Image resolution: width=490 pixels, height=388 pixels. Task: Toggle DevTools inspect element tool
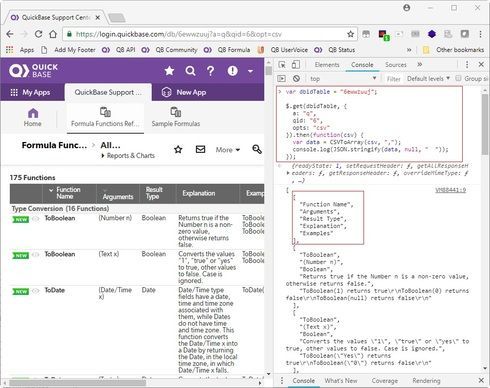(x=282, y=65)
